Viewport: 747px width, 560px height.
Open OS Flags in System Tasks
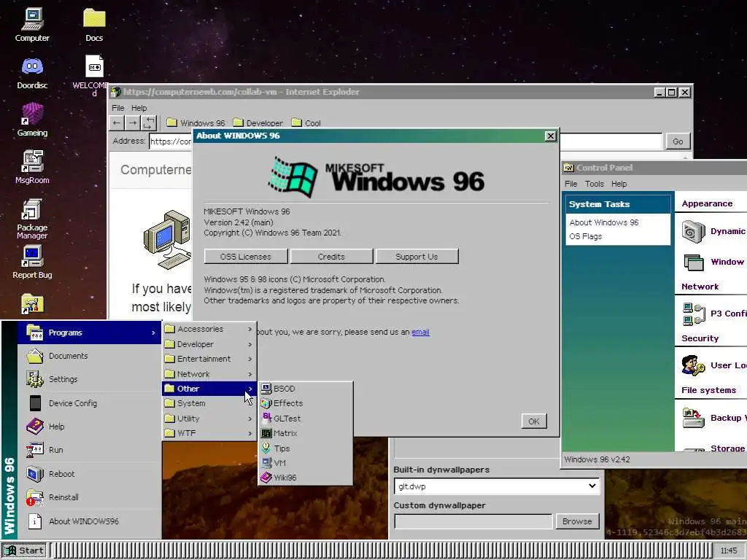tap(586, 237)
